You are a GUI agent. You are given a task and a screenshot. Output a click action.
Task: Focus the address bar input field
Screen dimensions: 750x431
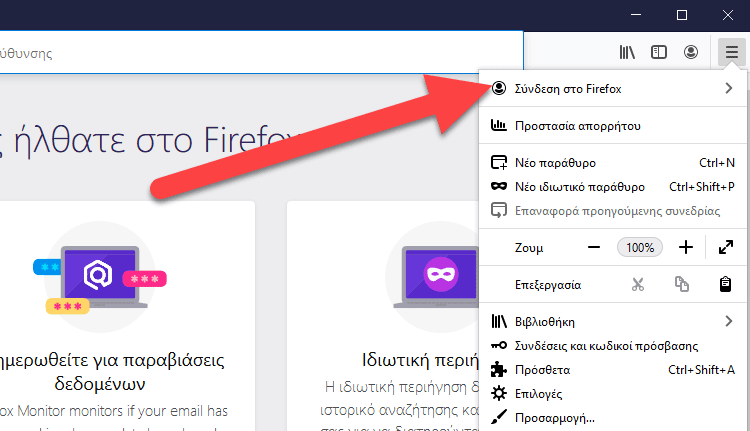point(261,53)
